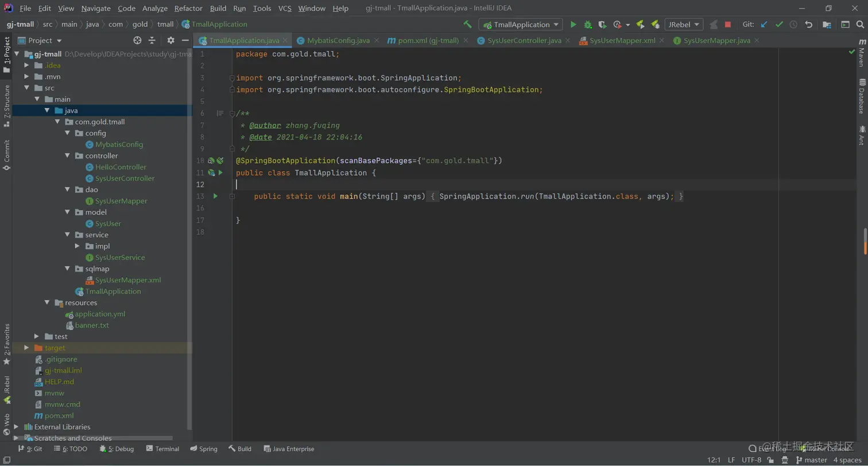The height and width of the screenshot is (466, 868).
Task: Switch to SysUserMapper.xml tab
Action: (622, 40)
